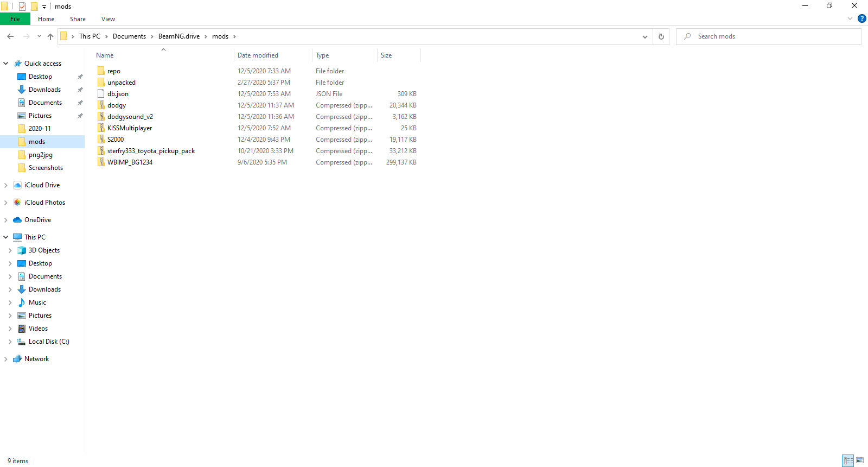Click the JSON File type cell

329,94
